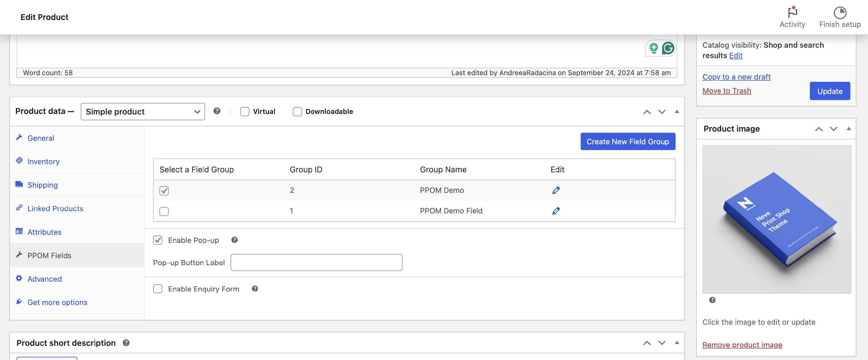Click the Move to Trash link

727,91
